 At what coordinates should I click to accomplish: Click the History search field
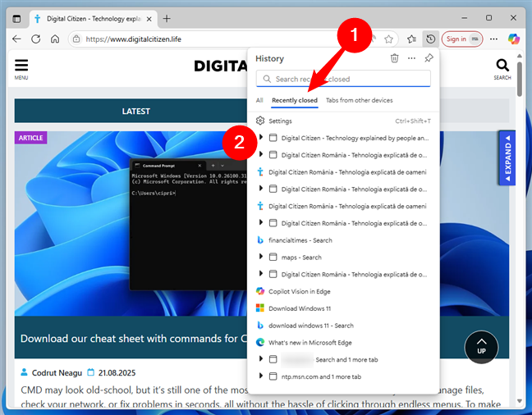(x=343, y=79)
